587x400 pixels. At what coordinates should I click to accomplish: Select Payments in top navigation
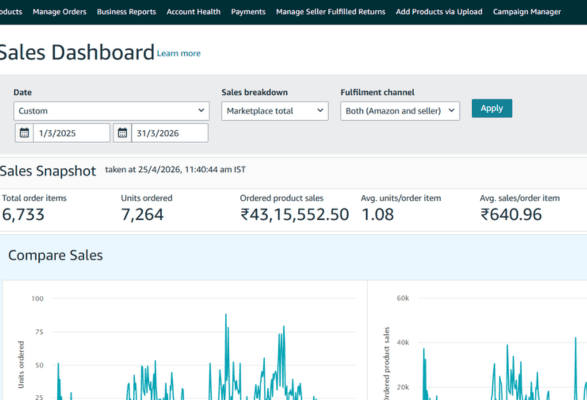pyautogui.click(x=248, y=12)
